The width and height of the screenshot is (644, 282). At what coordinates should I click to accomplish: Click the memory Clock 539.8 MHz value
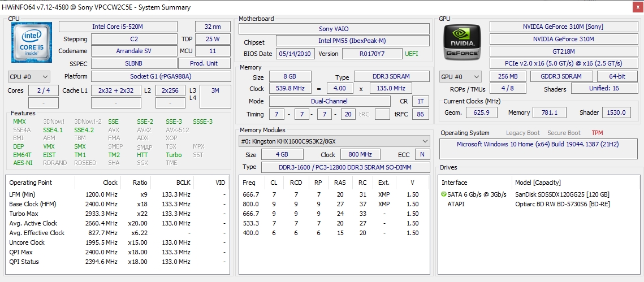click(290, 88)
